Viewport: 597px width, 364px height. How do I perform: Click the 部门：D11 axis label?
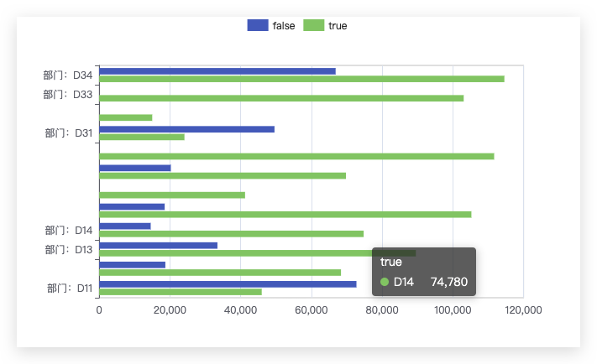[70, 289]
